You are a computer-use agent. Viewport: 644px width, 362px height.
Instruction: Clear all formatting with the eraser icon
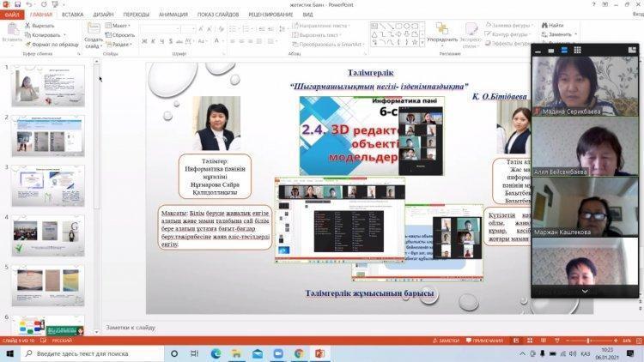tap(221, 29)
